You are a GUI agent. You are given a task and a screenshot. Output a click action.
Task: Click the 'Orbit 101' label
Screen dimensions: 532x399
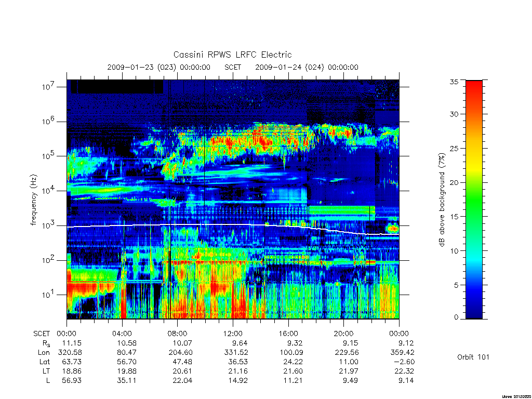point(473,357)
